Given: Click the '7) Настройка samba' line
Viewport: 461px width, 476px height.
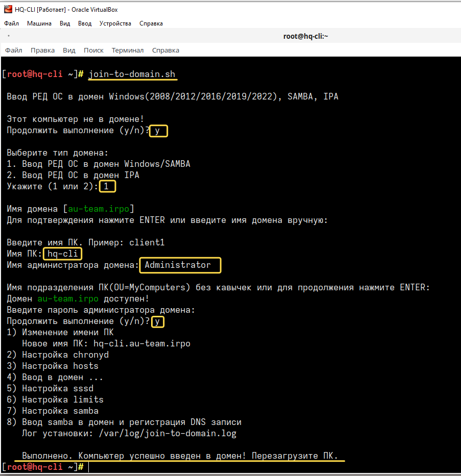Looking at the screenshot, I should click(x=53, y=411).
